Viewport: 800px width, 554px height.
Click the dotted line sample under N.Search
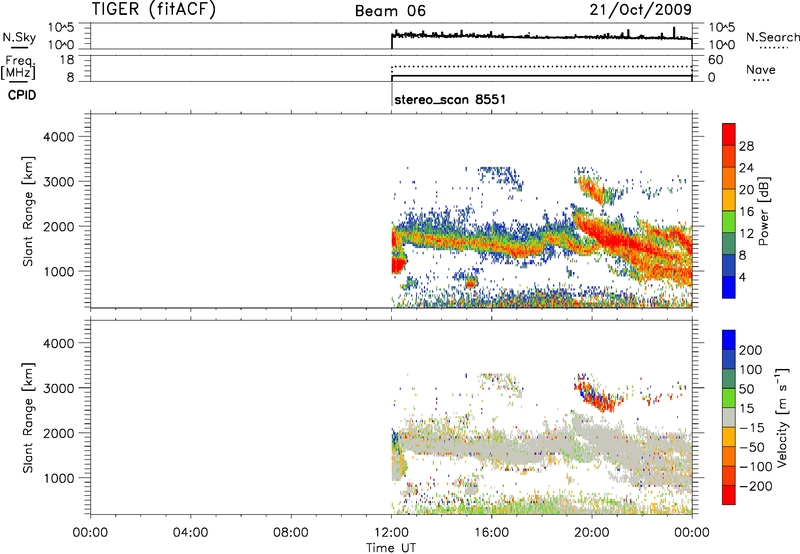coord(774,48)
